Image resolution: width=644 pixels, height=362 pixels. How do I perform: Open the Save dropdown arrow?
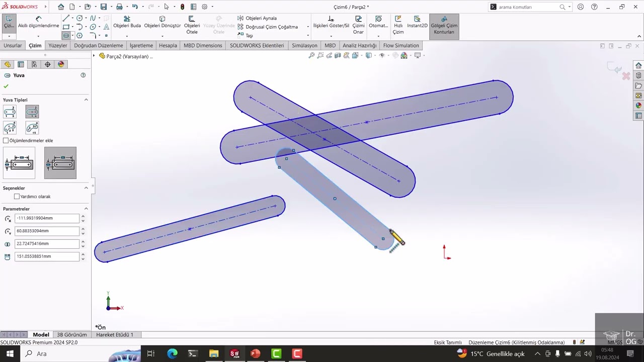(x=110, y=7)
